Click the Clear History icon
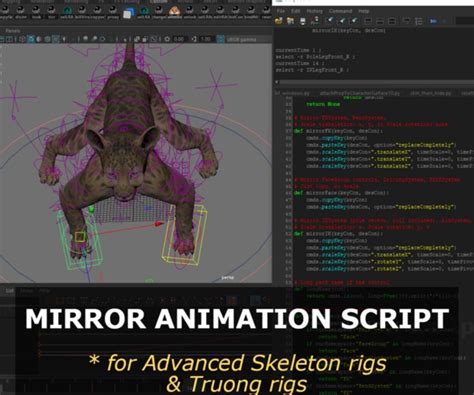 pos(330,21)
